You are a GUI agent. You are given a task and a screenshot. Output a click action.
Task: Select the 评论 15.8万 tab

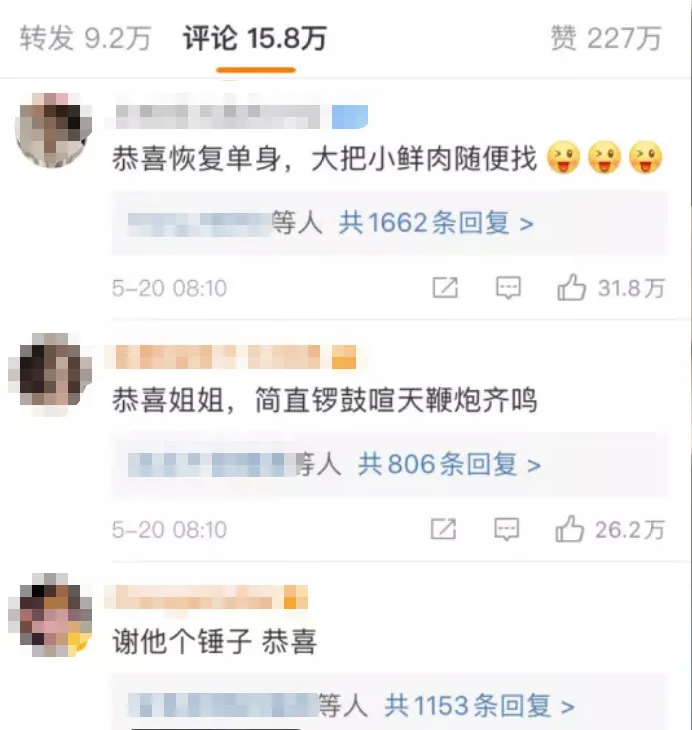click(255, 38)
